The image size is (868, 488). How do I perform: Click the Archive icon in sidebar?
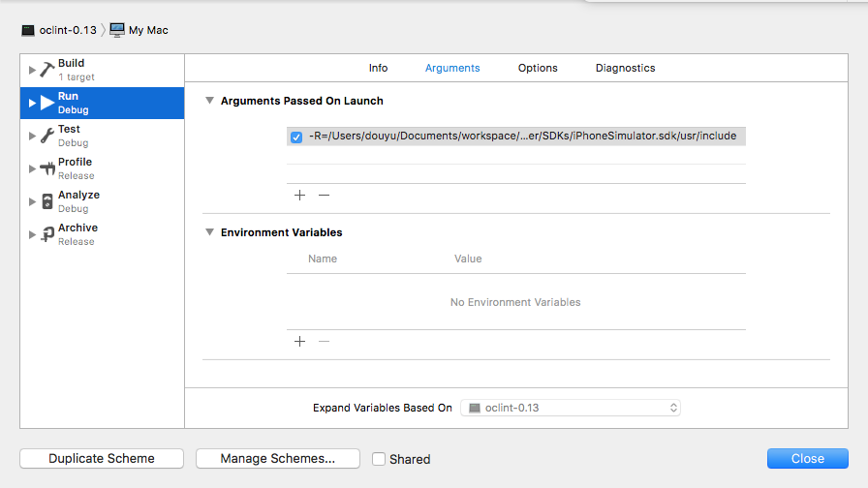[x=47, y=234]
